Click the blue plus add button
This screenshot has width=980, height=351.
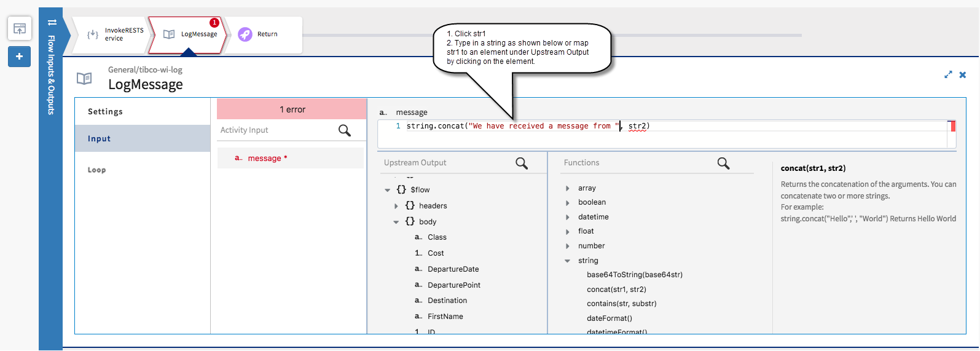(19, 57)
